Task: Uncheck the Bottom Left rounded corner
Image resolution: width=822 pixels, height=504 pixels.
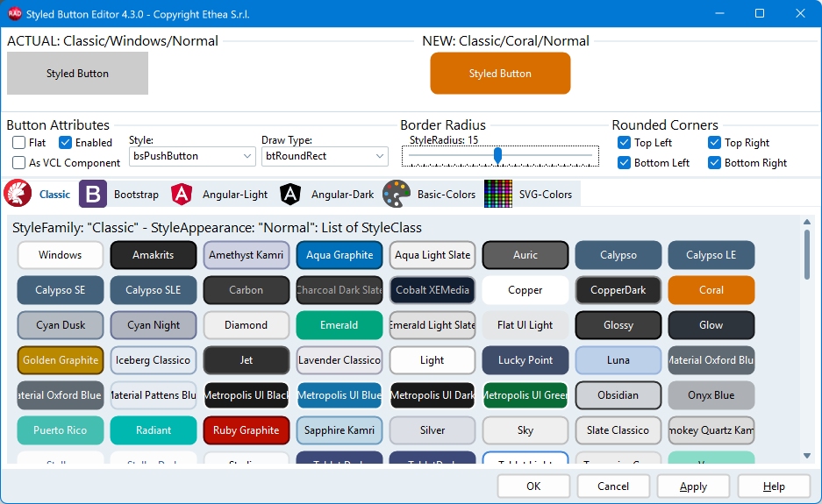Action: click(624, 162)
